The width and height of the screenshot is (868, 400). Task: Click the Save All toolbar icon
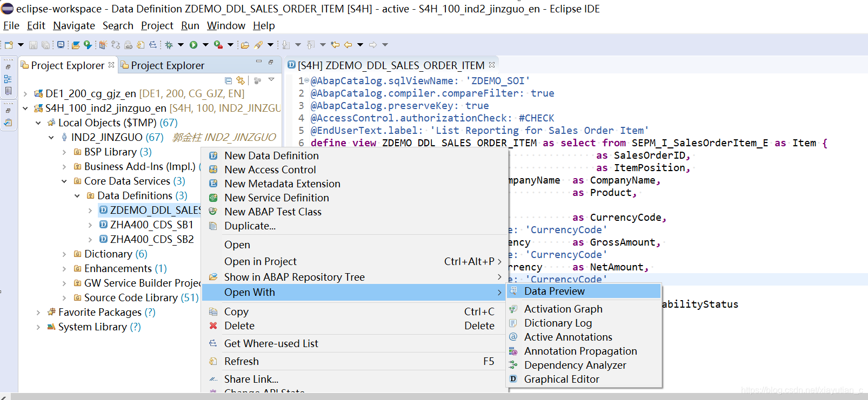click(x=45, y=45)
